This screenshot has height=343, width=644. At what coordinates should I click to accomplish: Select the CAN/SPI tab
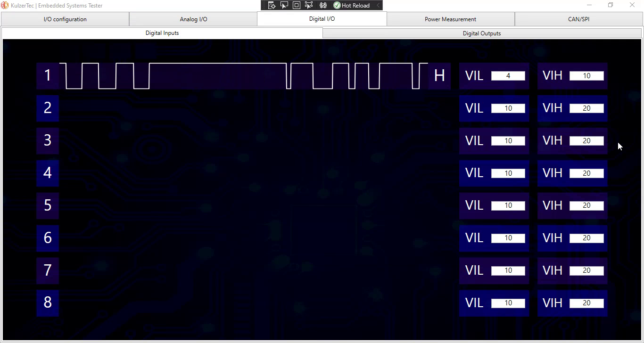pos(578,19)
